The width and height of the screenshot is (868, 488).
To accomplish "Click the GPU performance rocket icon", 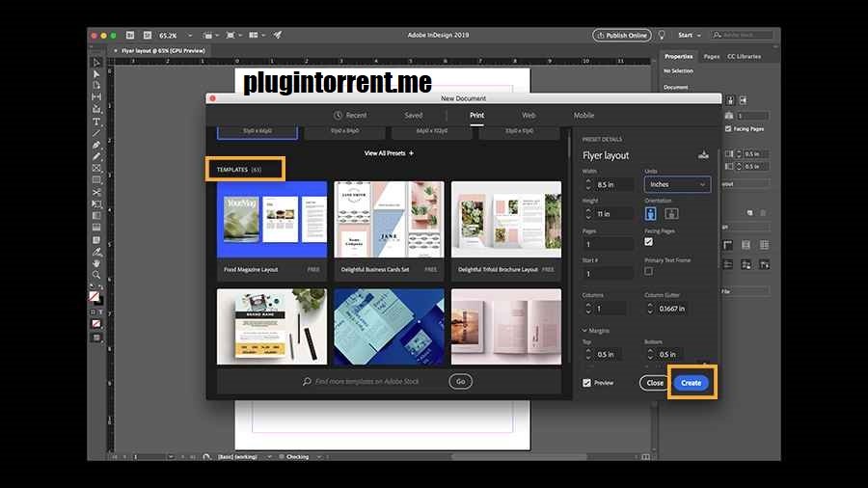I will pyautogui.click(x=278, y=35).
